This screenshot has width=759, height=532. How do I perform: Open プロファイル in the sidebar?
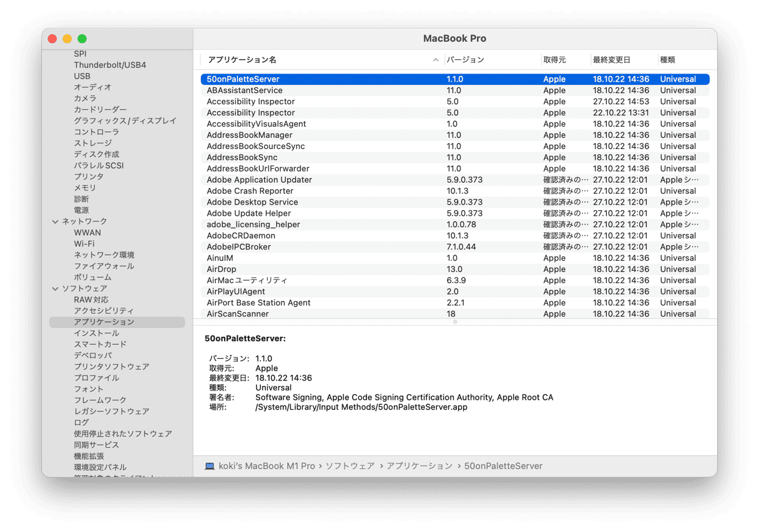pyautogui.click(x=96, y=379)
